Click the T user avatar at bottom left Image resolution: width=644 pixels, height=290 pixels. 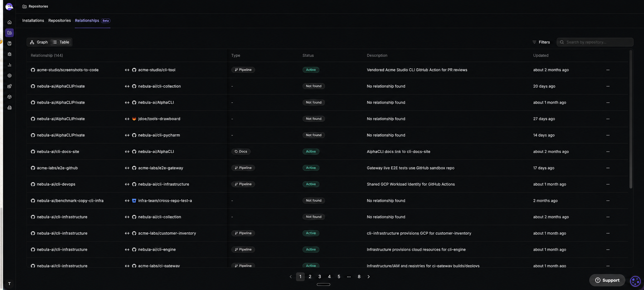pos(9,284)
